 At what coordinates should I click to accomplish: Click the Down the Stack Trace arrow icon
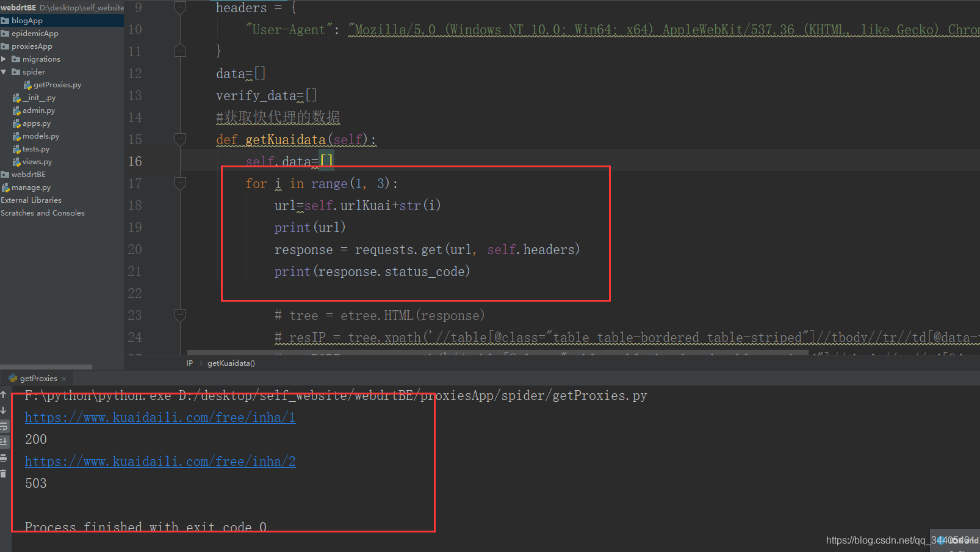(3, 410)
